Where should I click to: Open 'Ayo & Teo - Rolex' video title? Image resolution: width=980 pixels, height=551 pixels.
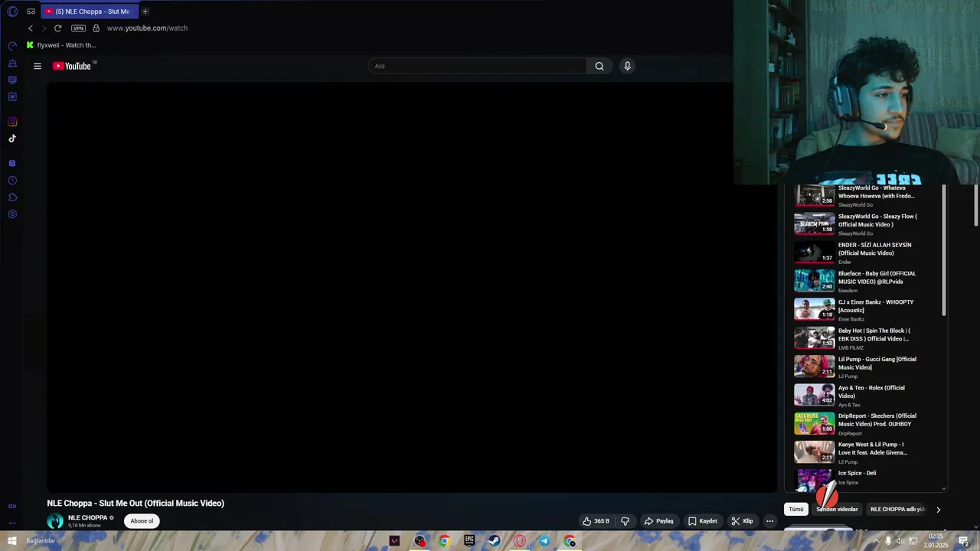click(x=871, y=392)
